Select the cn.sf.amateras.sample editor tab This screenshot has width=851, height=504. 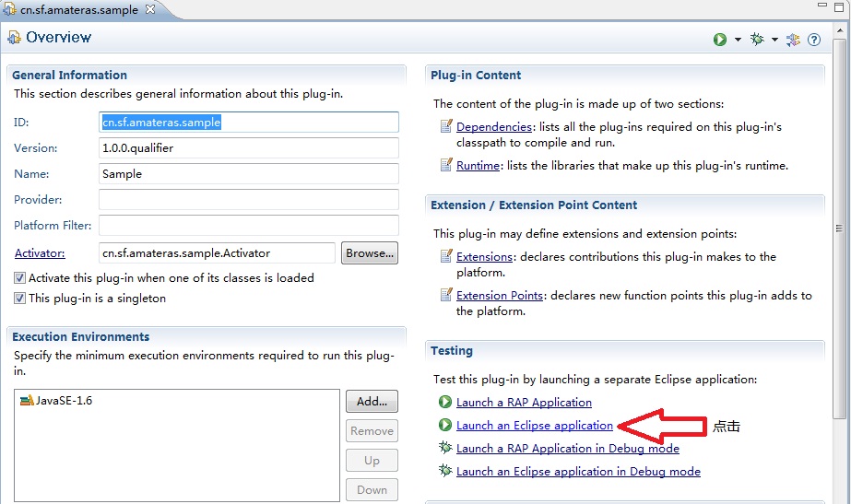[x=78, y=10]
